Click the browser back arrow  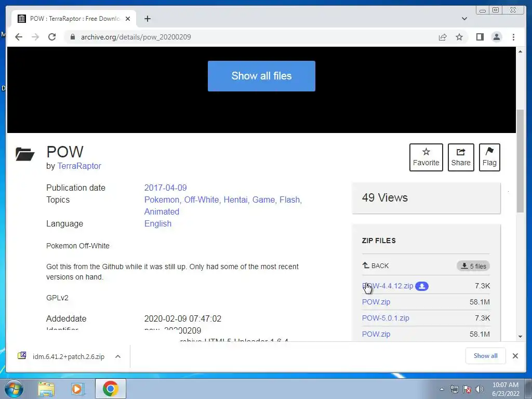pos(19,37)
